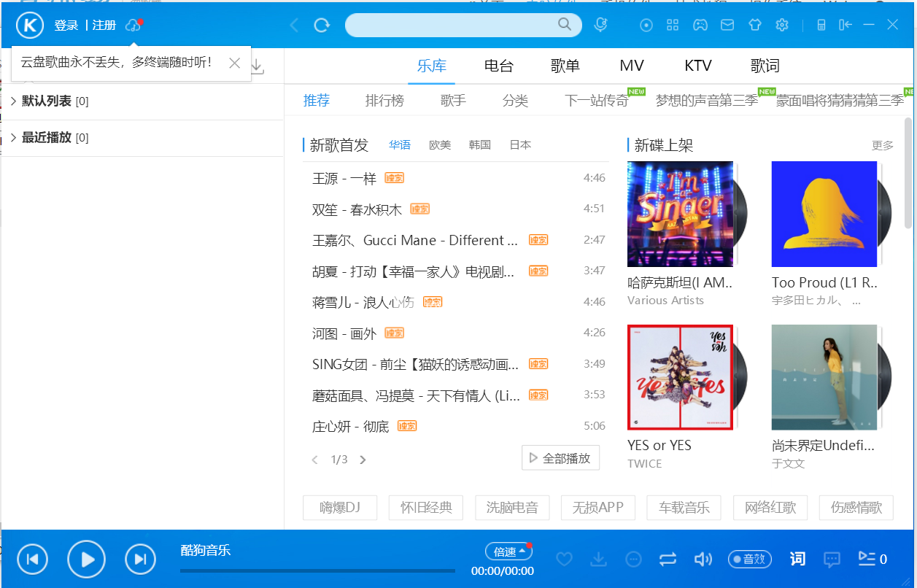
Task: Select the 排行榜 sub-tab
Action: (x=384, y=101)
